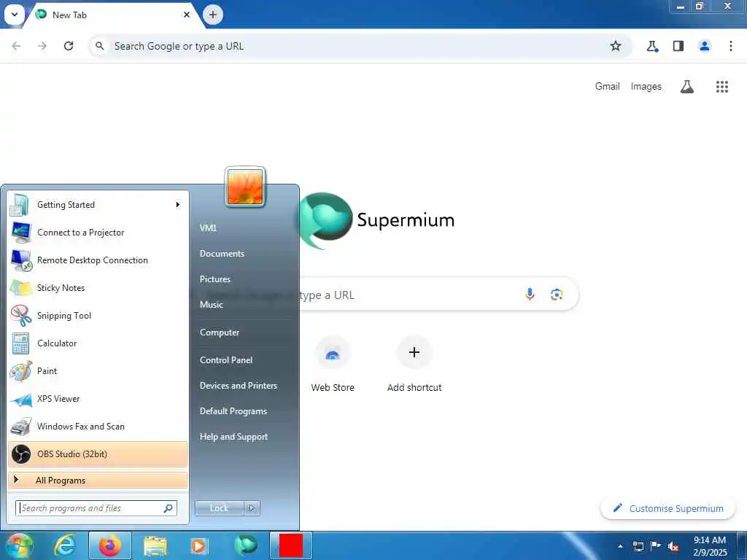Open Paint from Start menu
747x560 pixels.
[x=98, y=370]
